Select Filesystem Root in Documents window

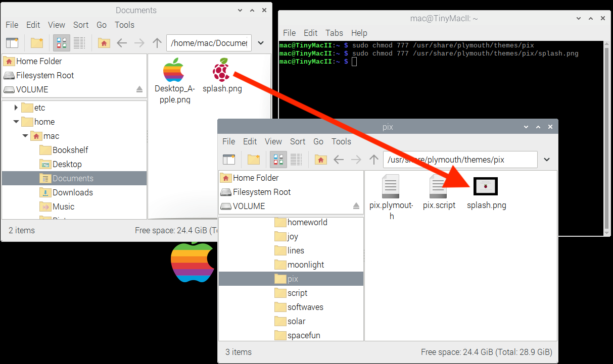[74, 75]
